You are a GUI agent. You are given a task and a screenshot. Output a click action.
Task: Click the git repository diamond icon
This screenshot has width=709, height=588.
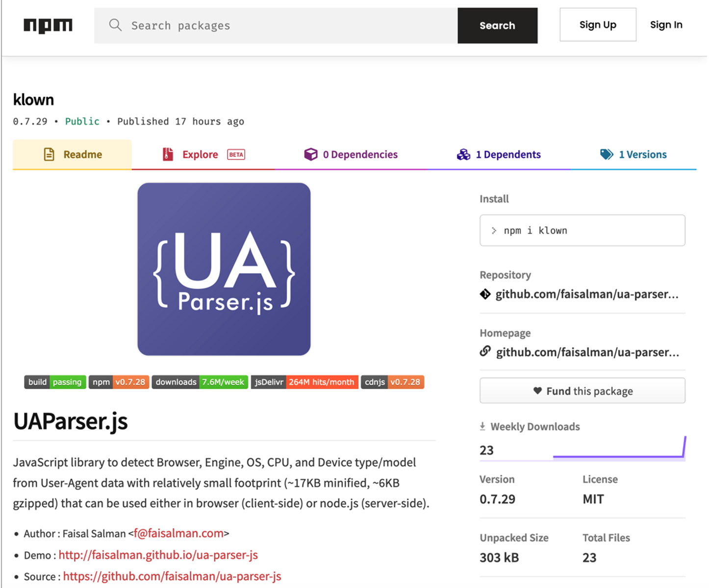[x=485, y=294]
